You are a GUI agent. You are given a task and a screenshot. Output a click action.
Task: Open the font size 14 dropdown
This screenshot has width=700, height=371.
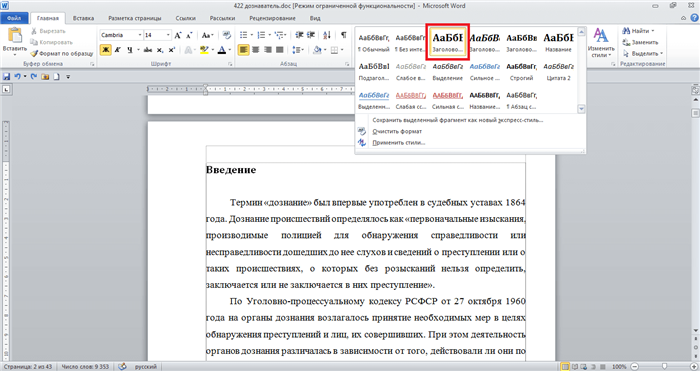(168, 35)
